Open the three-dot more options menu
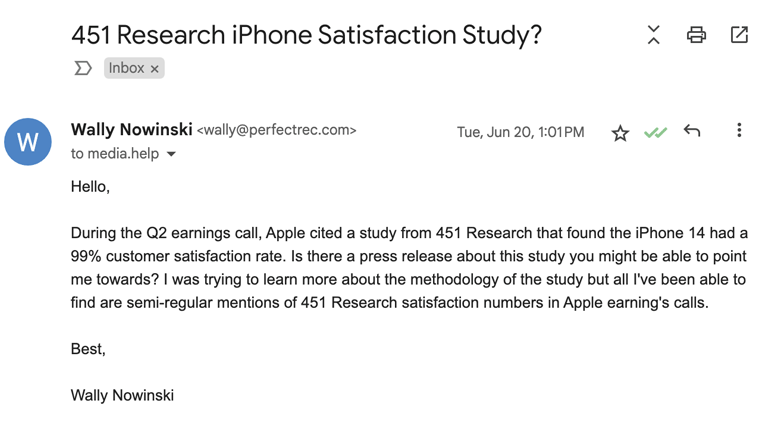This screenshot has height=426, width=768. coord(739,130)
